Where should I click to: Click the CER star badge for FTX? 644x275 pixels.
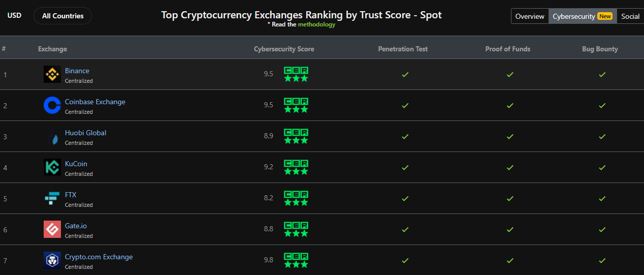click(x=296, y=198)
